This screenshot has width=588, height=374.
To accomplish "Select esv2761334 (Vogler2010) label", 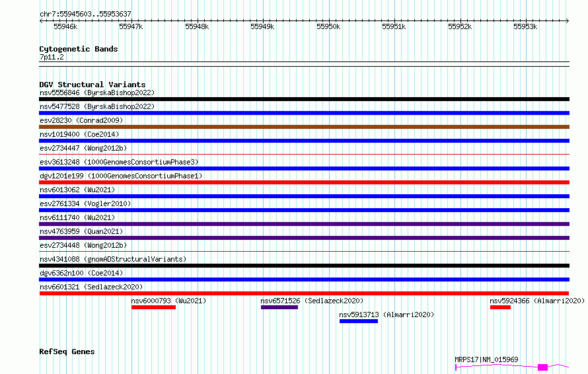I will tap(85, 204).
